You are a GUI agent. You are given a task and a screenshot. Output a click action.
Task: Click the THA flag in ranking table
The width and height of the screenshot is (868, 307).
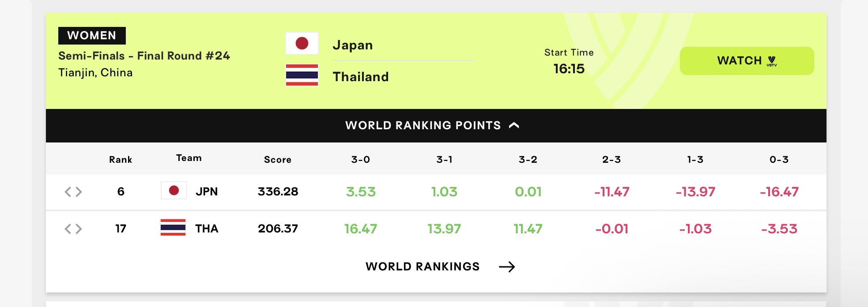pos(173,228)
